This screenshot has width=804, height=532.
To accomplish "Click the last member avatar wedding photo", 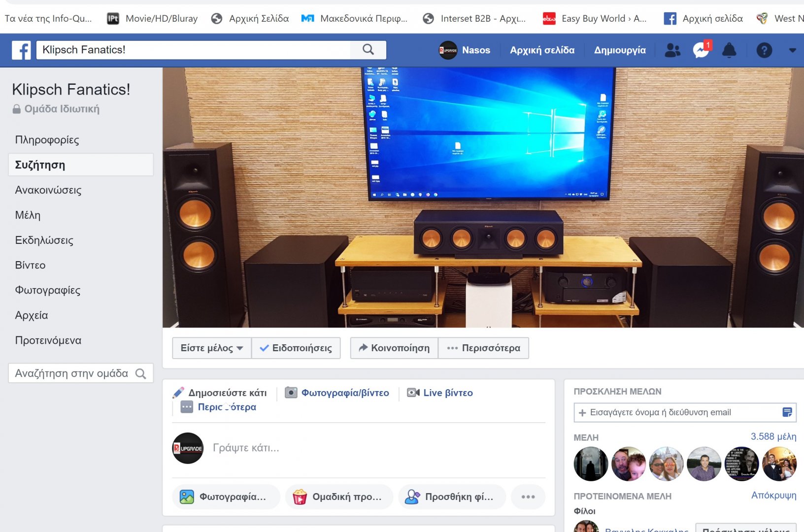I will click(779, 464).
